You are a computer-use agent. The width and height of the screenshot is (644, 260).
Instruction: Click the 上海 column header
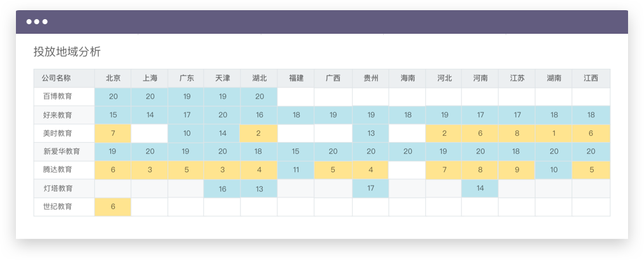coord(150,78)
